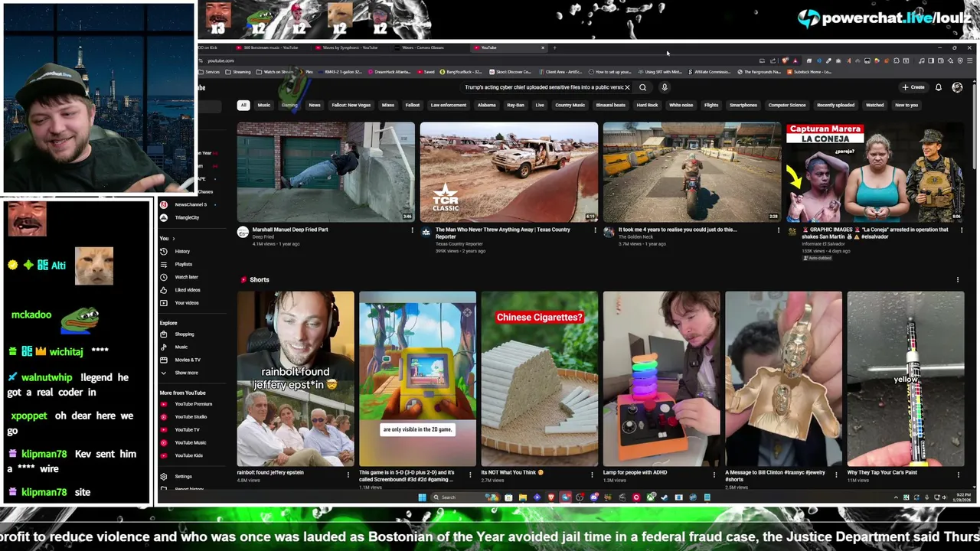
Task: Open File Explorer from the taskbar
Action: 523,497
